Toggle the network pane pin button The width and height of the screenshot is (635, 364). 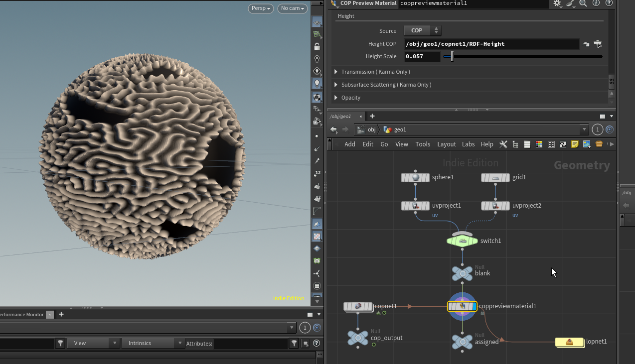click(x=610, y=130)
